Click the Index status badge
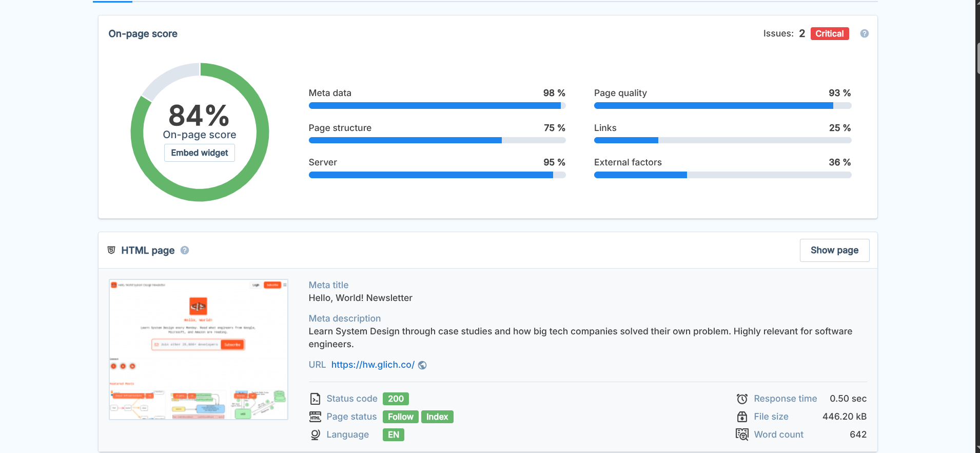 (x=437, y=417)
